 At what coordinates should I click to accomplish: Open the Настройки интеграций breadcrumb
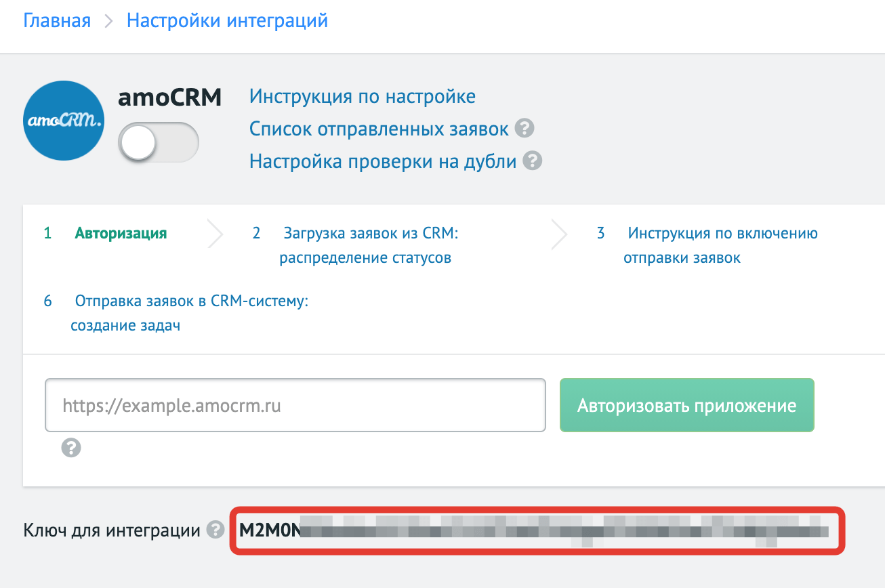[x=228, y=20]
